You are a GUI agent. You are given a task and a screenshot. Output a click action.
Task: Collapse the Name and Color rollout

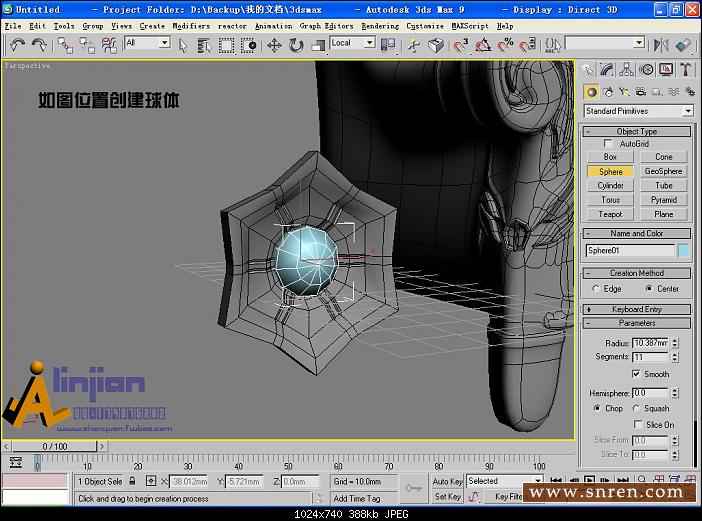(637, 233)
